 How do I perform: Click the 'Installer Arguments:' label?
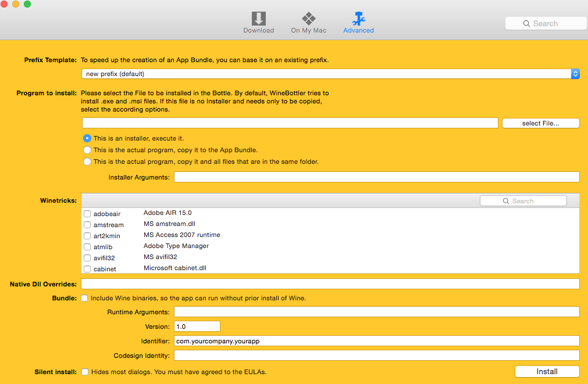[139, 177]
